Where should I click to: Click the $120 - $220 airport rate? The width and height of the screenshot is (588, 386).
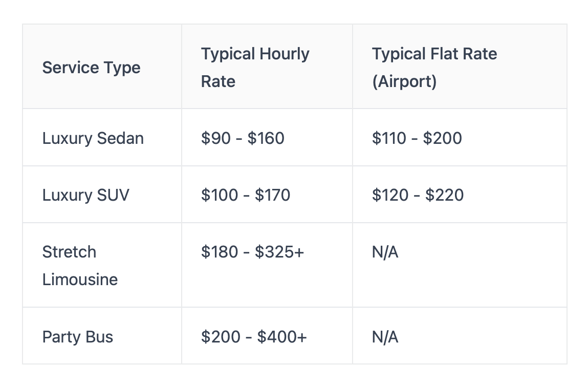418,195
